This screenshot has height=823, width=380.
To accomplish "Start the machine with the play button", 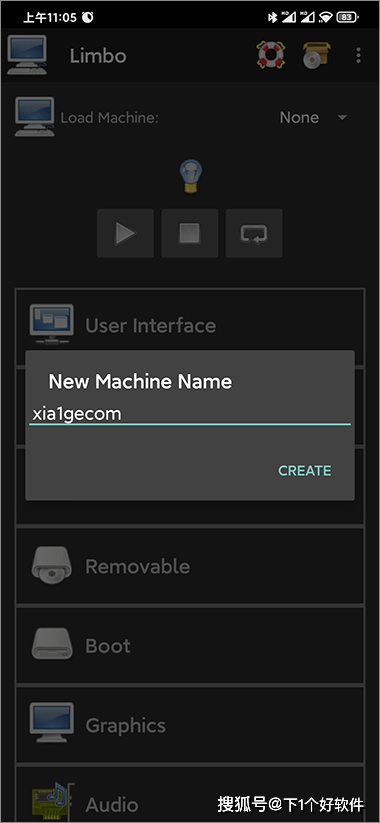I will point(125,233).
